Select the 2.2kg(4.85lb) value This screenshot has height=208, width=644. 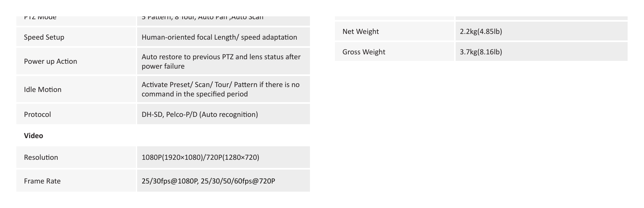481,31
